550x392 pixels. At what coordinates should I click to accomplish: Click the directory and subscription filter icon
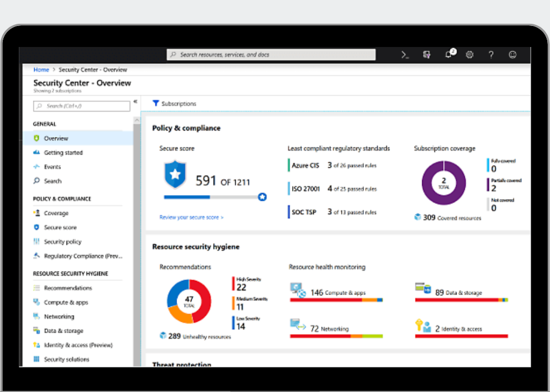tap(427, 55)
